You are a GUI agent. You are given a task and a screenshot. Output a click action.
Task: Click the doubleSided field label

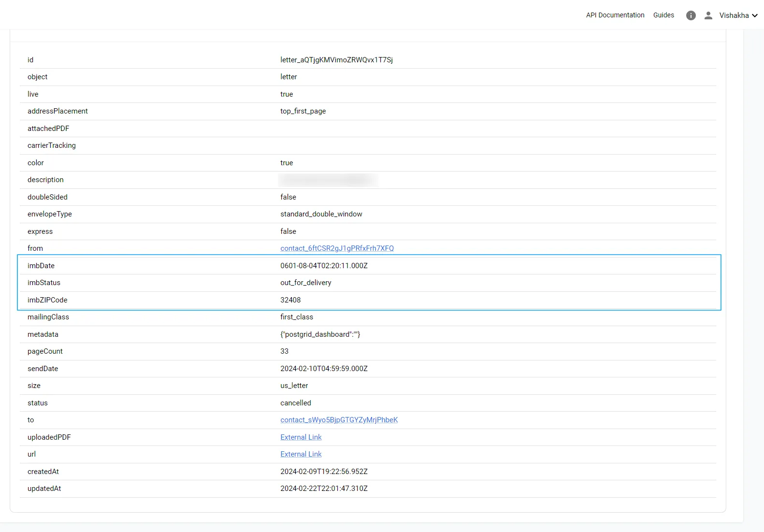point(47,197)
